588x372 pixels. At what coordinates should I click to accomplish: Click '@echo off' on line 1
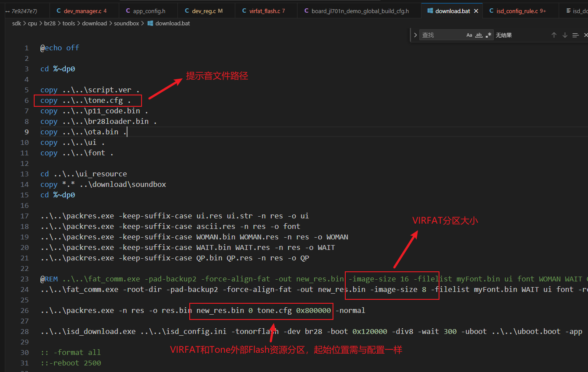click(60, 48)
